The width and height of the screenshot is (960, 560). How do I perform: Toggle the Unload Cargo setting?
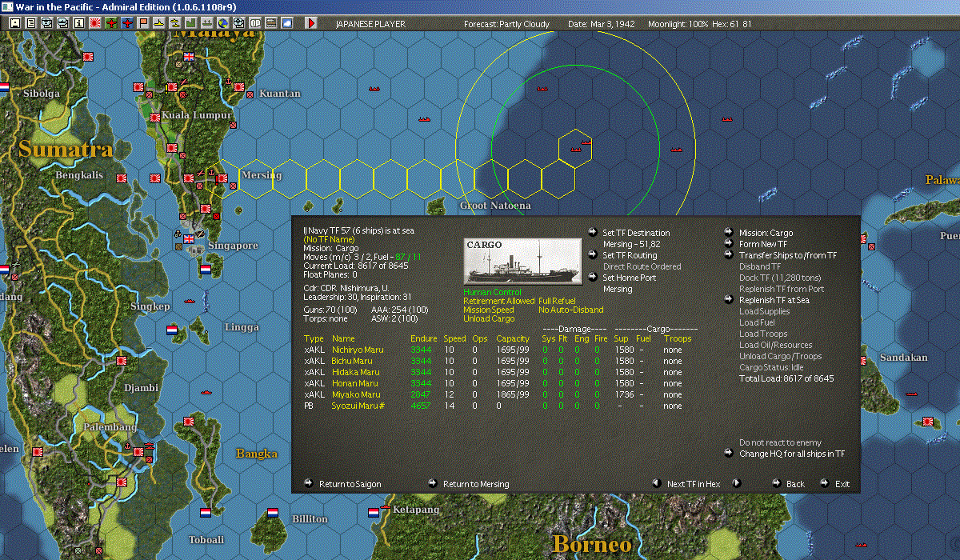(x=490, y=319)
